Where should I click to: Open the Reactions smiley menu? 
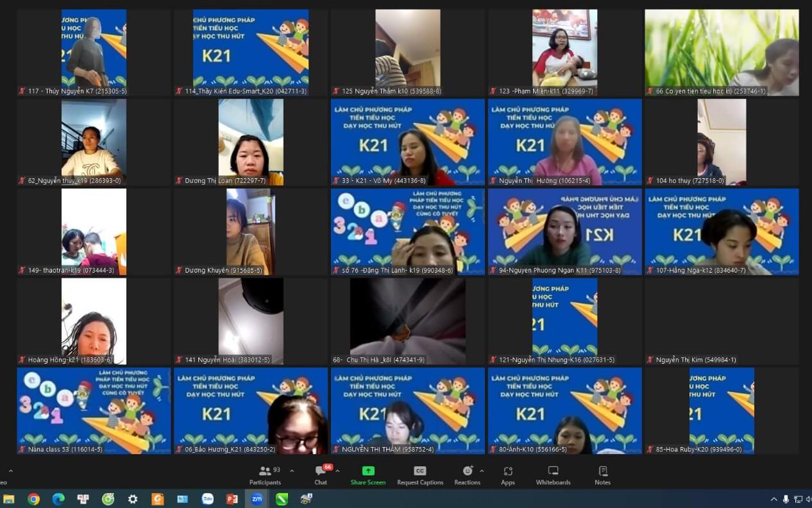point(467,475)
